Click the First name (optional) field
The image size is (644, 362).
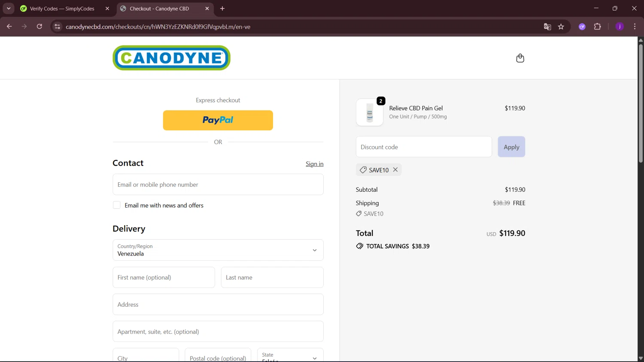click(164, 278)
